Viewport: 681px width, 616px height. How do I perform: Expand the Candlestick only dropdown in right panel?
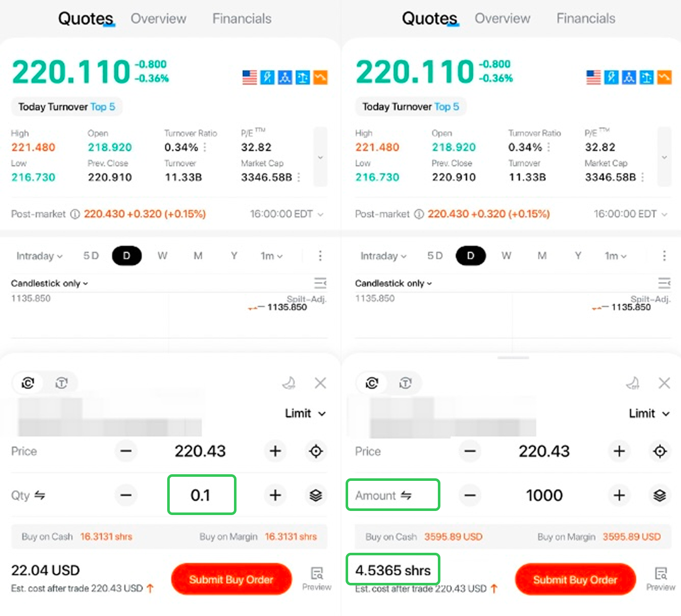[x=393, y=284]
